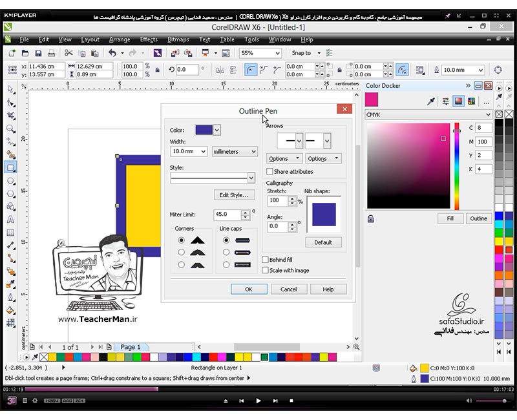Click the Miter Limit value field
Screen dimensions: 517x420
point(227,215)
